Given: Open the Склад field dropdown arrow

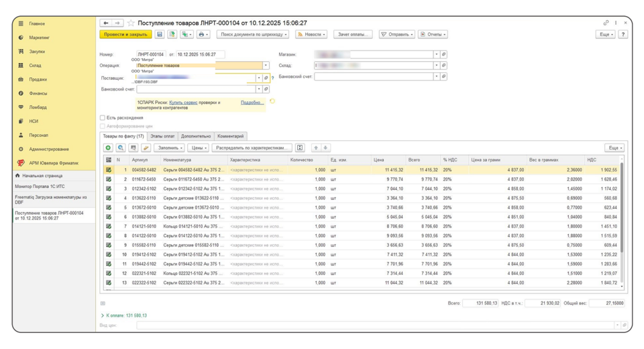Looking at the screenshot, I should pyautogui.click(x=436, y=66).
